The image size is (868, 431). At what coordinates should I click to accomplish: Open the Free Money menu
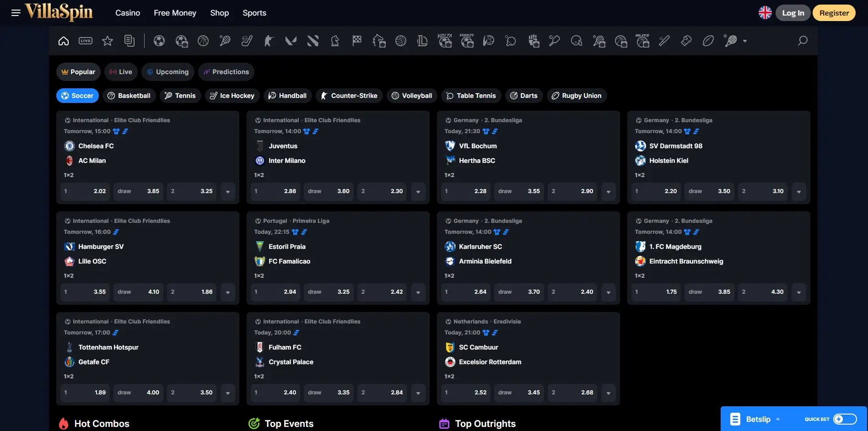pyautogui.click(x=175, y=13)
